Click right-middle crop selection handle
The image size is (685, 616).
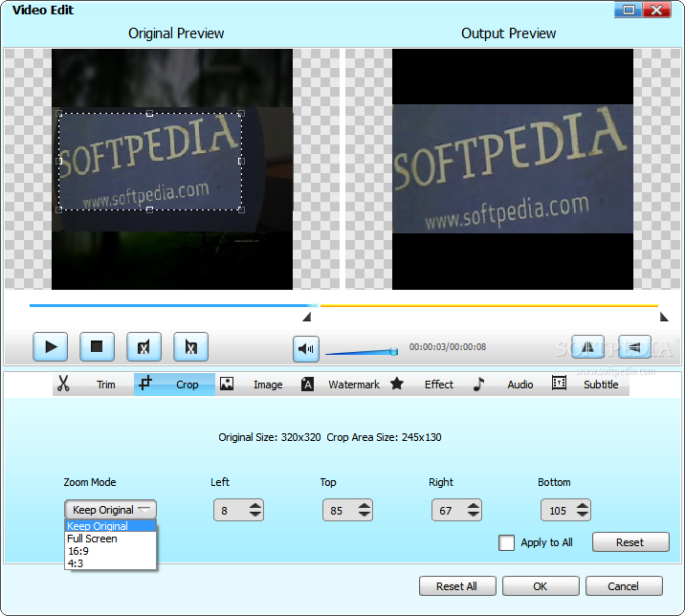pos(241,162)
